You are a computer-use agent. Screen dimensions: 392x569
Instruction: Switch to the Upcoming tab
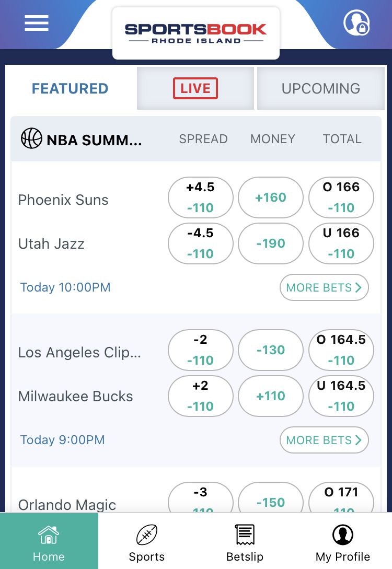pyautogui.click(x=320, y=88)
